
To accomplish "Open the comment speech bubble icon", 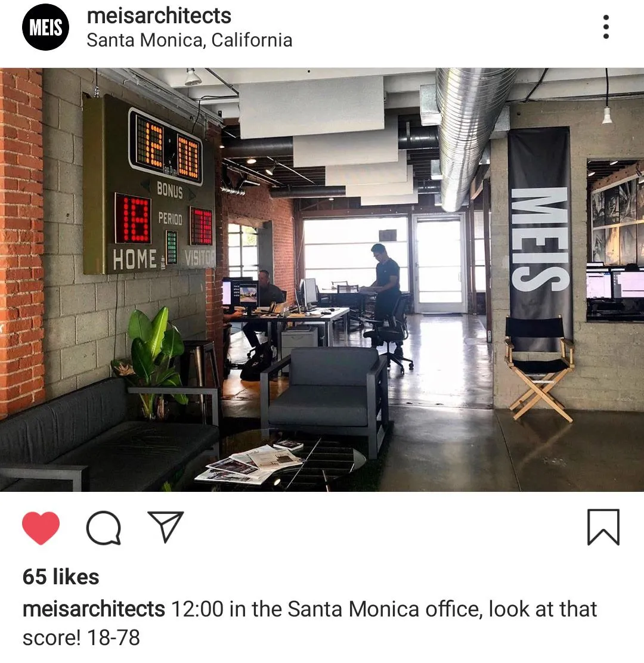I will [104, 527].
